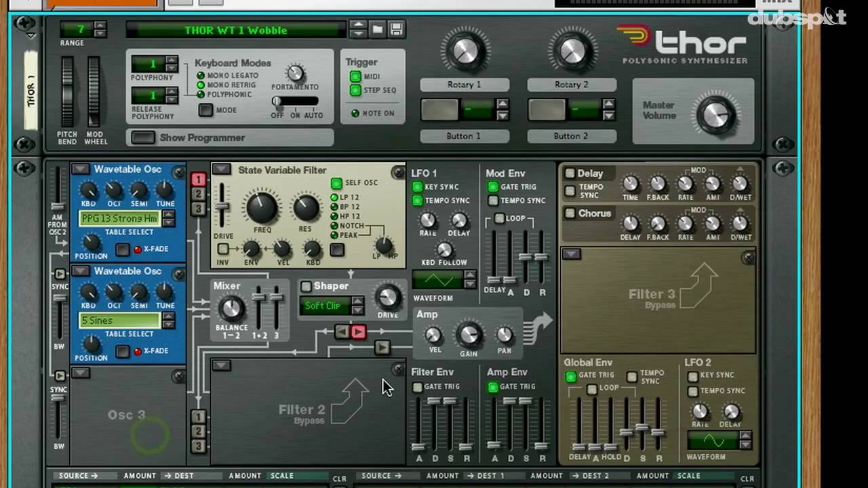Adjust Amp VEL knob
The width and height of the screenshot is (868, 488).
(x=433, y=335)
